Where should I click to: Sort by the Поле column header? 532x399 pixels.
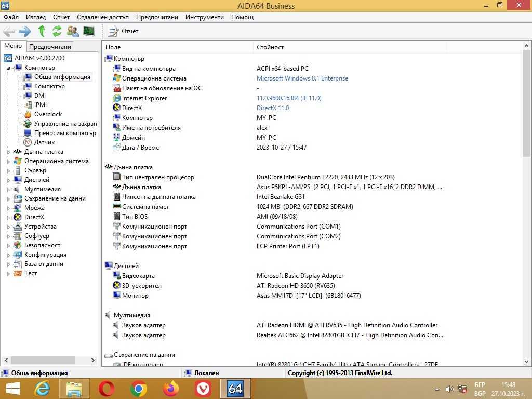pos(177,47)
